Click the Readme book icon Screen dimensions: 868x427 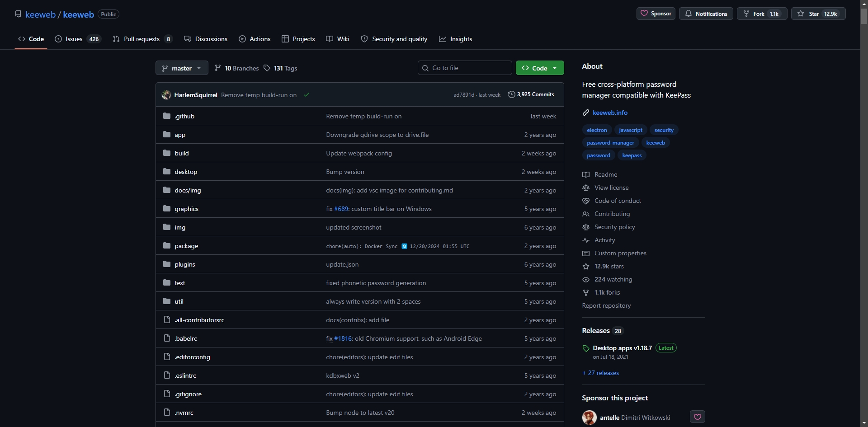[586, 174]
